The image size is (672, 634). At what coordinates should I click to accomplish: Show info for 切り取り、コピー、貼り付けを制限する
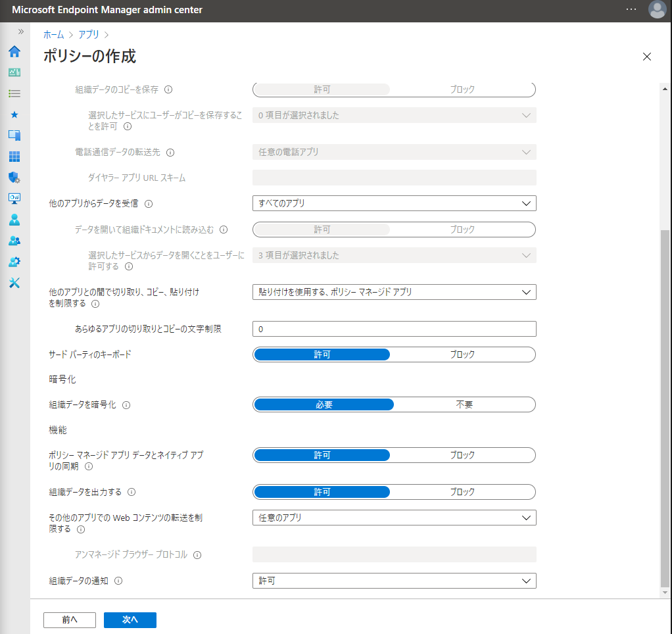(x=95, y=304)
